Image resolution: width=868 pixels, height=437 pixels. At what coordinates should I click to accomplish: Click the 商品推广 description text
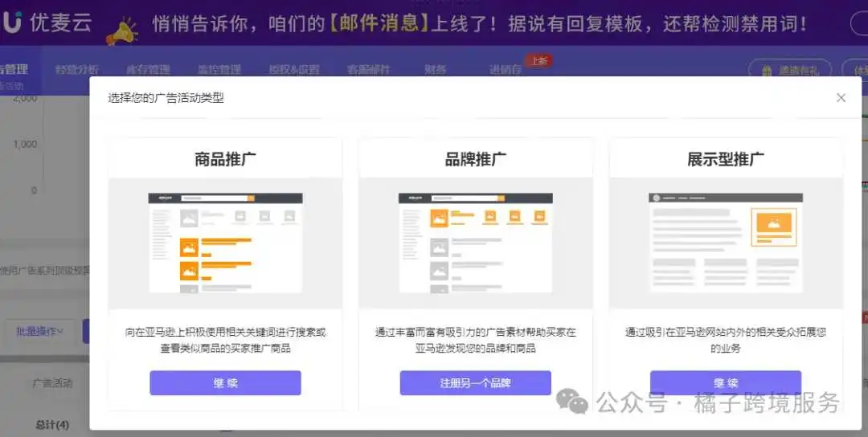225,340
